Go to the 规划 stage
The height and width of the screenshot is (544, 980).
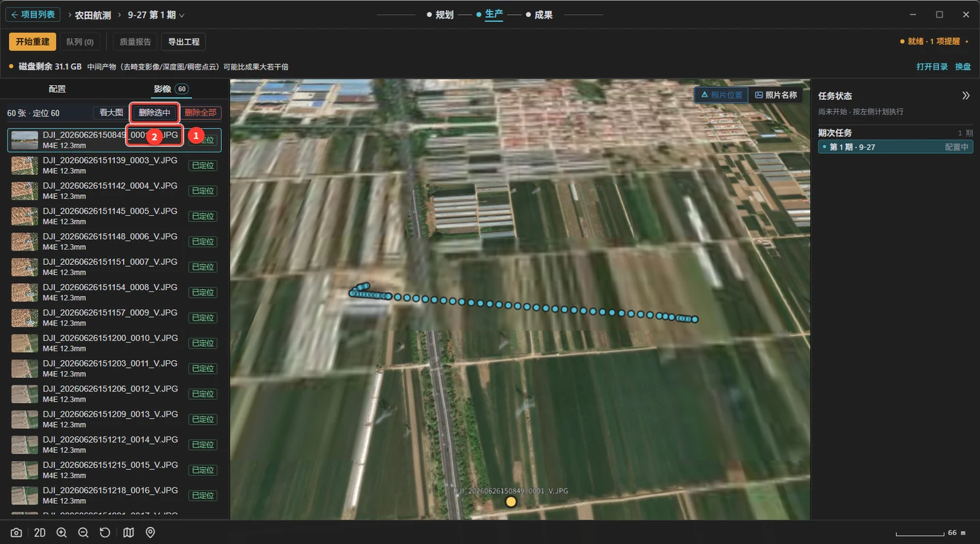pos(440,15)
